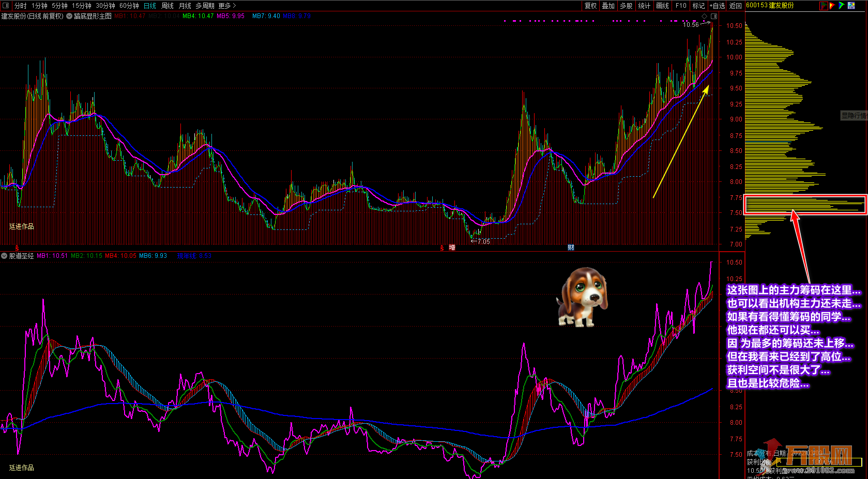Image resolution: width=868 pixels, height=479 pixels.
Task: Click the MB4: 10.47 indicator value
Action: 198,16
